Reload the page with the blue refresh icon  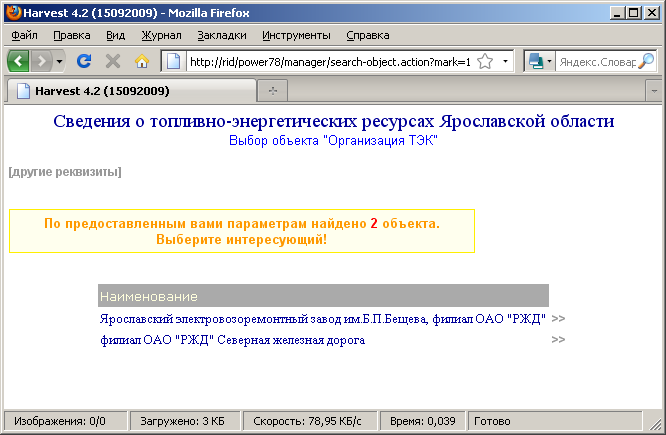click(x=84, y=62)
